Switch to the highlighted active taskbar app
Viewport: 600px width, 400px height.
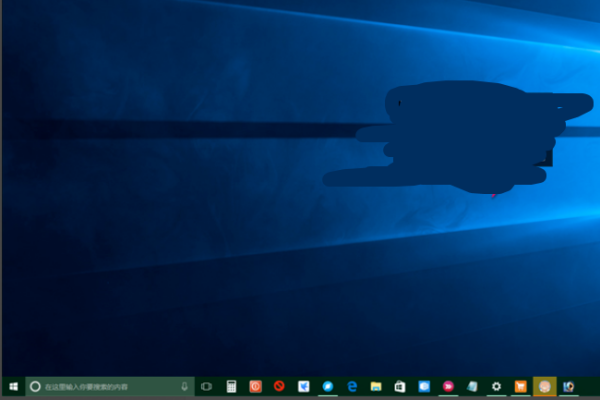[x=544, y=386]
